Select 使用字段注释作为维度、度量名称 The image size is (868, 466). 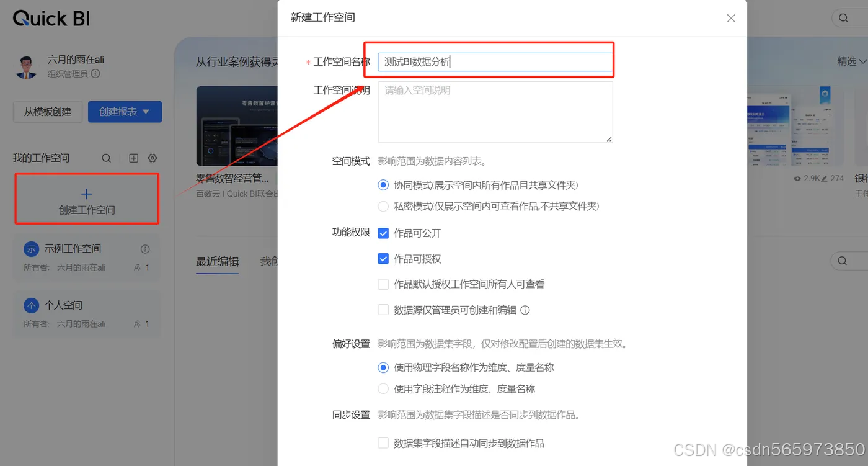(383, 388)
